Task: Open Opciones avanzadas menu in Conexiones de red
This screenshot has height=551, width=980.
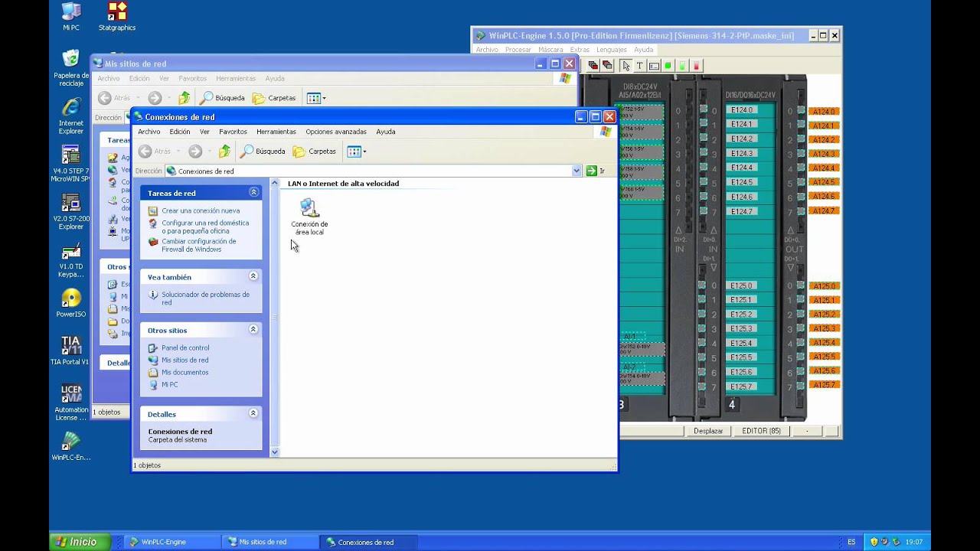Action: [336, 132]
